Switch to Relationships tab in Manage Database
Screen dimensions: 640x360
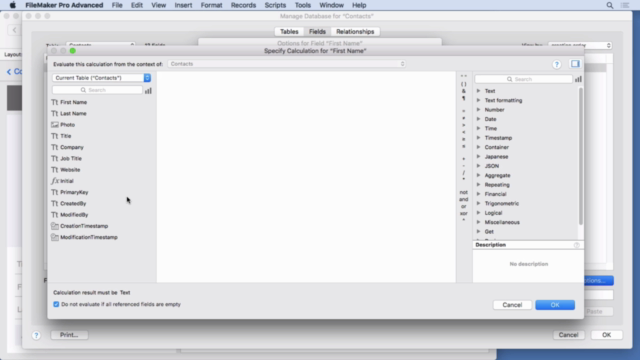(355, 31)
